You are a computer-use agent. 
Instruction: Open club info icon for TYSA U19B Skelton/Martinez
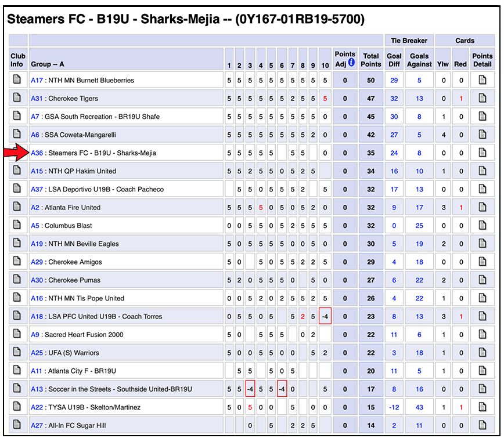click(x=17, y=406)
